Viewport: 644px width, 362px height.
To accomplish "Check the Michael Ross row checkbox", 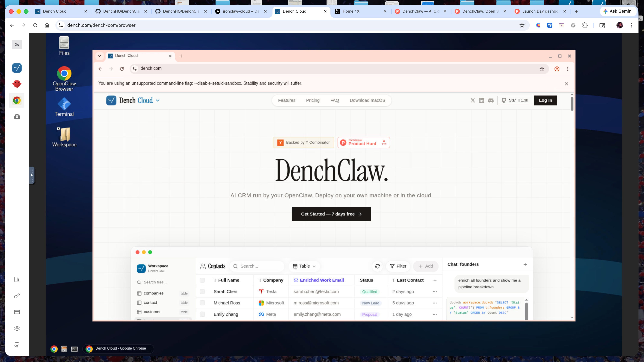I will 202,303.
